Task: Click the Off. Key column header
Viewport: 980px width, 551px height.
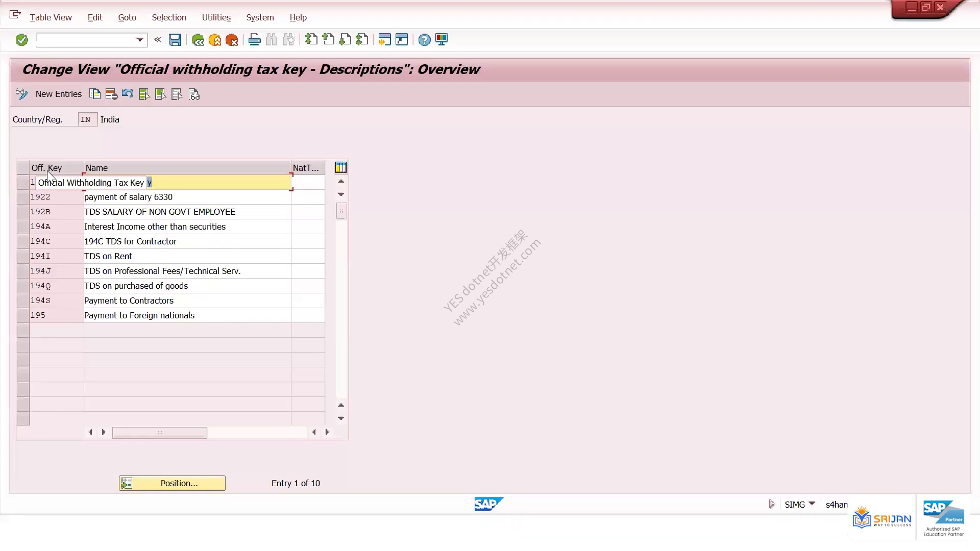Action: pyautogui.click(x=57, y=168)
